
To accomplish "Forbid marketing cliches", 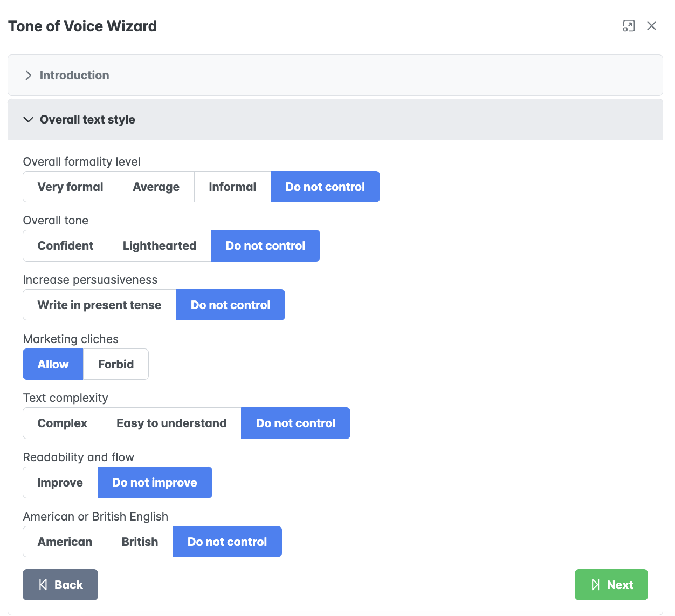I will tap(115, 365).
